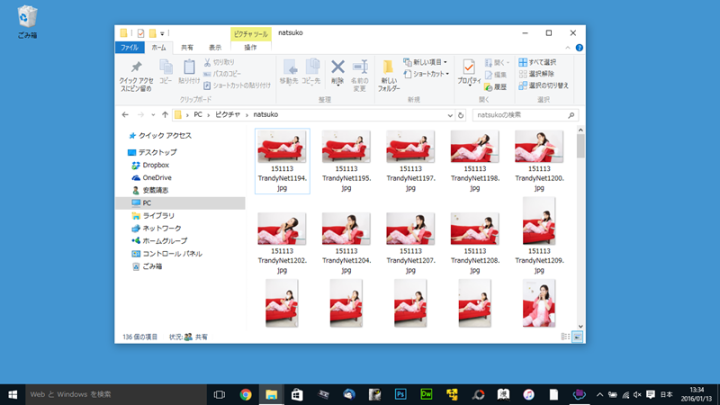Select Control Panel in navigation pane
720x405 pixels.
(167, 253)
